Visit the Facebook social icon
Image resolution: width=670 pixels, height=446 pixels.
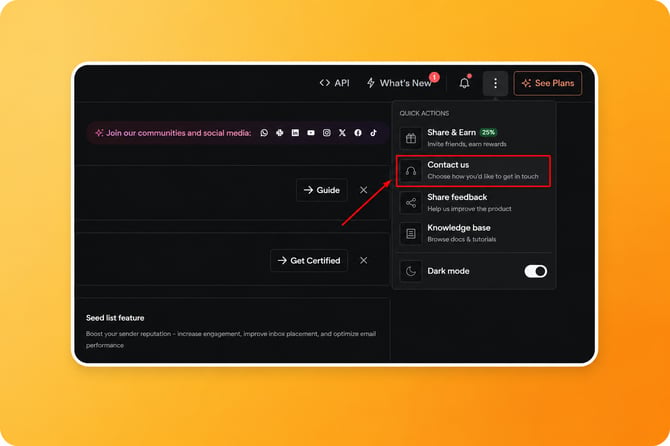(x=358, y=133)
